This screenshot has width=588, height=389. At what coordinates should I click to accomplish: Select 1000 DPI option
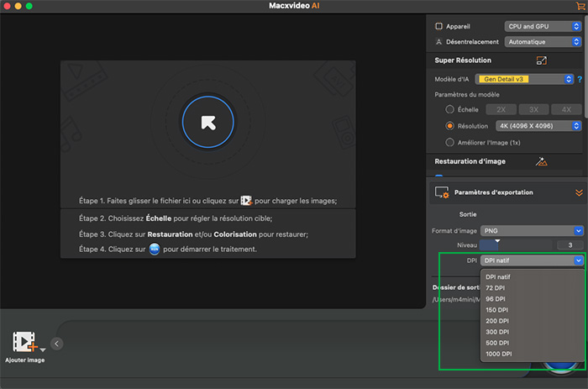coord(532,354)
